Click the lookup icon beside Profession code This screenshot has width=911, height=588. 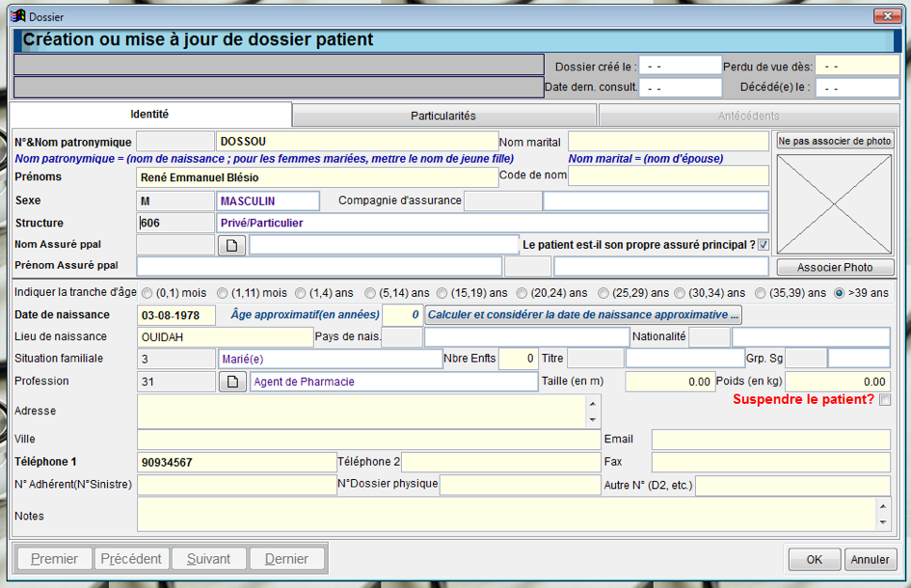point(231,382)
